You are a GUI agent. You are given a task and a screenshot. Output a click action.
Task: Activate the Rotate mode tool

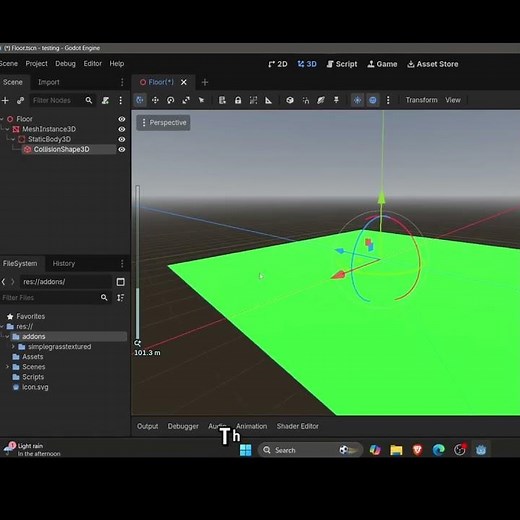(170, 100)
